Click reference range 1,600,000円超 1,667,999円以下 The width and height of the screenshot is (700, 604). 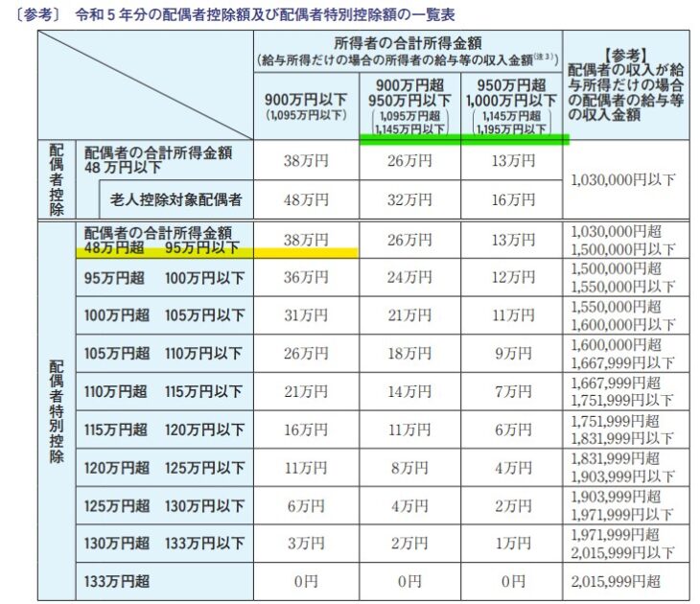[x=623, y=354]
